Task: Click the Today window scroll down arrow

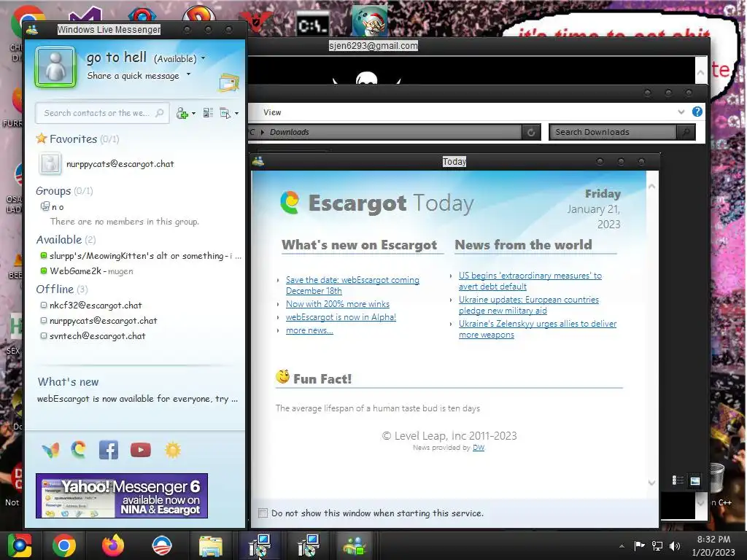Action: click(651, 483)
